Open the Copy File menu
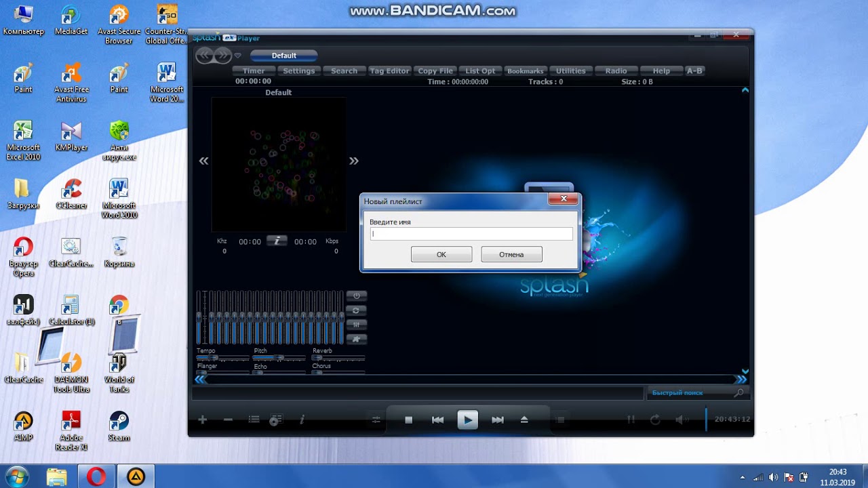 coord(435,70)
